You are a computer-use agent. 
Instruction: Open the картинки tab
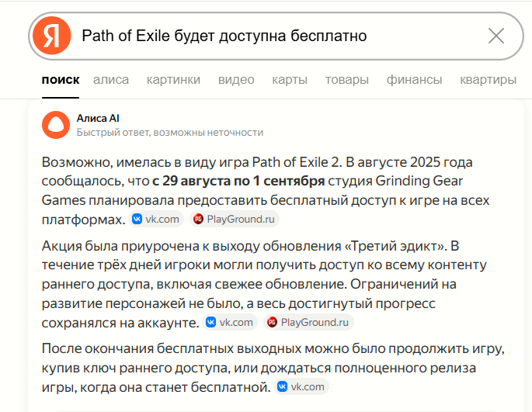(173, 80)
